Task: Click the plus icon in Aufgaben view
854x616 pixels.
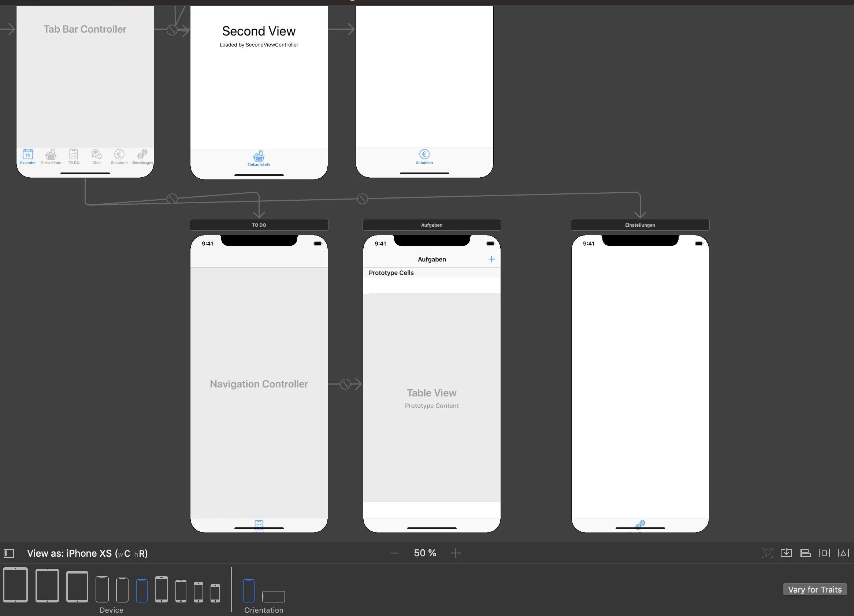Action: coord(492,259)
